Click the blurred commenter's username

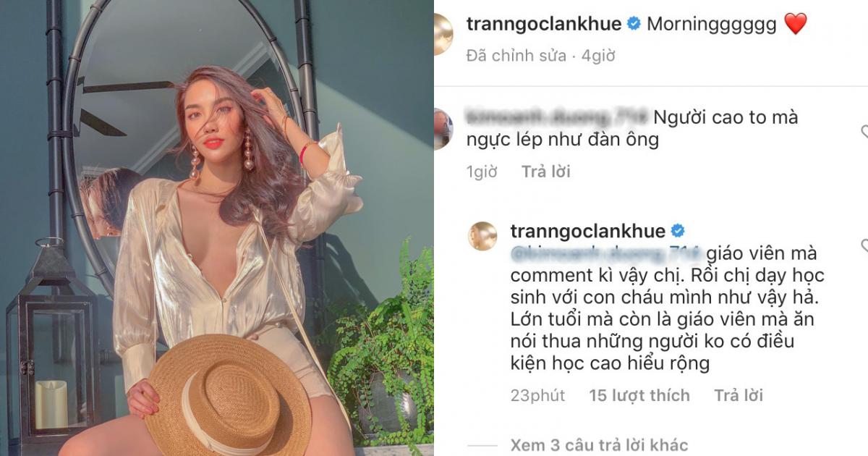coord(557,117)
